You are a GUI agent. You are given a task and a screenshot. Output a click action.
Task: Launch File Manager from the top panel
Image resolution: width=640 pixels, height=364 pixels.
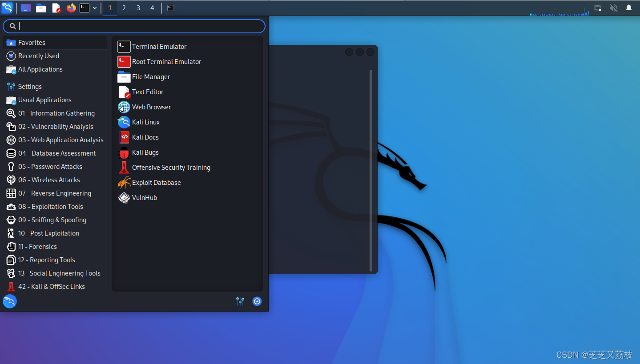(41, 8)
